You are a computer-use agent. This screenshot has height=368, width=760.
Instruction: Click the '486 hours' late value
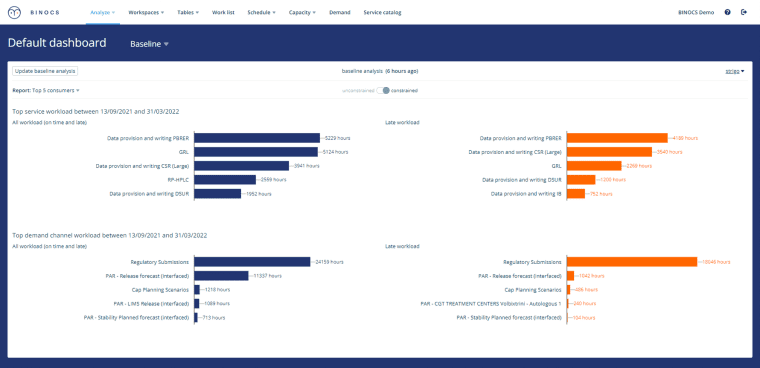(x=586, y=289)
